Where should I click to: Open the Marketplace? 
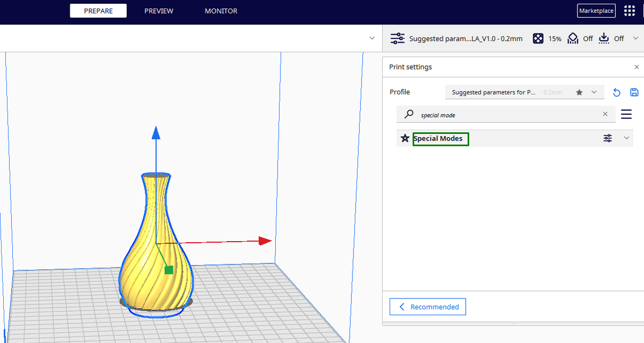click(596, 10)
